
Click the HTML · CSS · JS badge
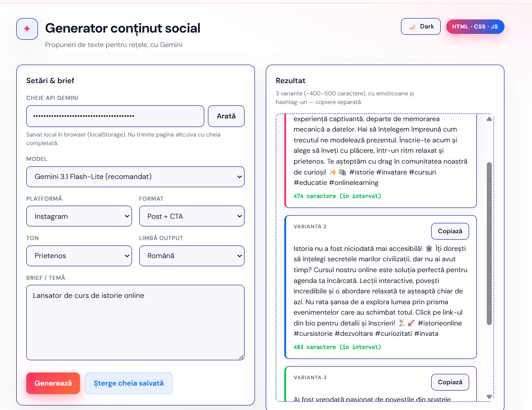coord(475,27)
